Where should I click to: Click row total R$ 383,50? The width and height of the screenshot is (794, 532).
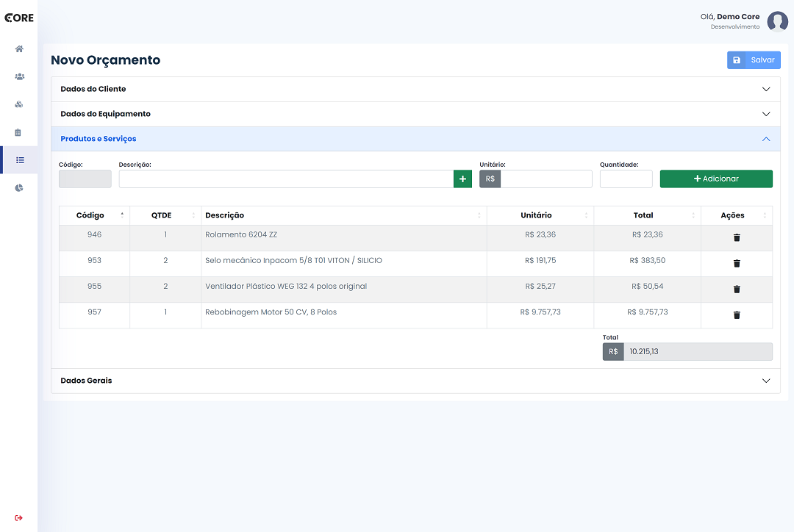(x=647, y=260)
